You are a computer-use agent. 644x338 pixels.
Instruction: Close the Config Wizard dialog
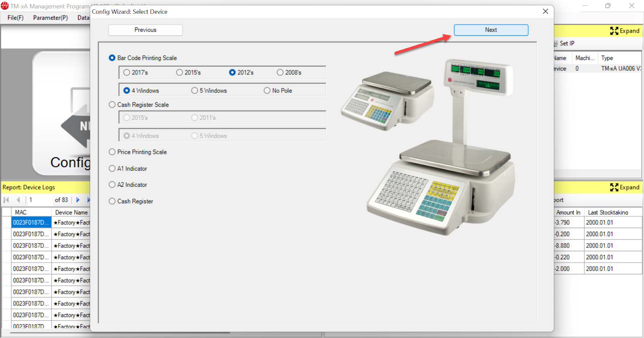click(545, 11)
